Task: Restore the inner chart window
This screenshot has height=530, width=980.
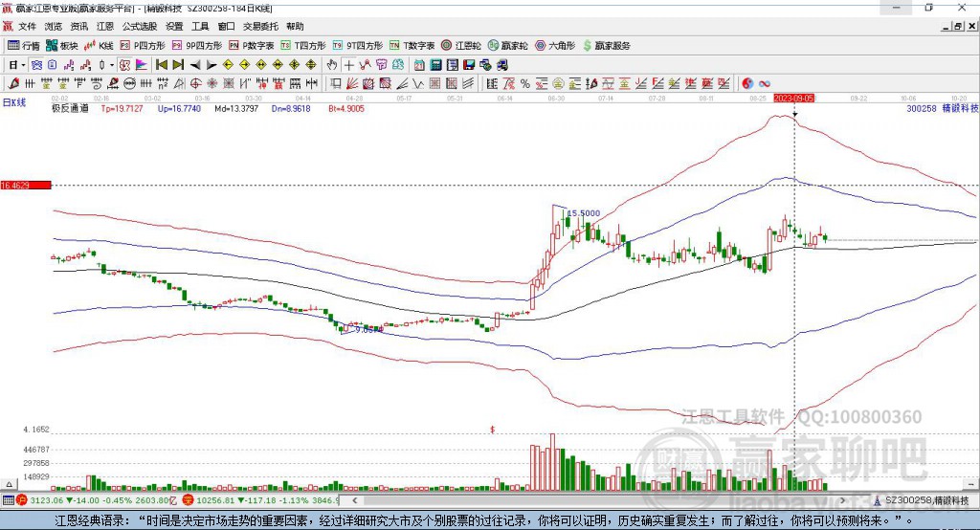Action: 958,26
